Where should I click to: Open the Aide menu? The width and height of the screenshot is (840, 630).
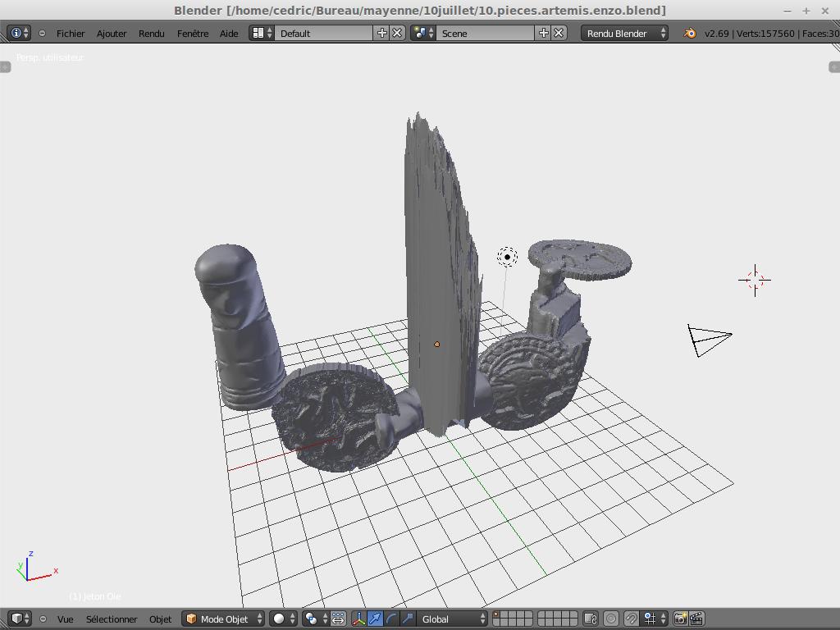click(229, 33)
